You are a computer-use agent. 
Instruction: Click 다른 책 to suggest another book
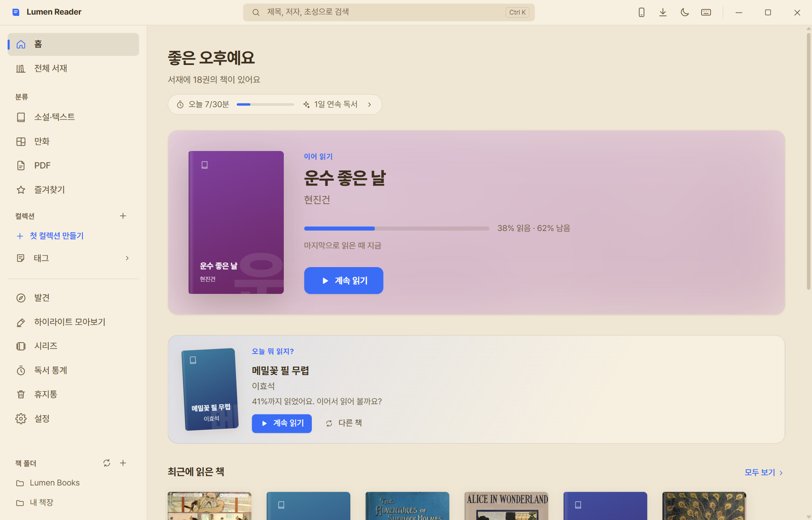pos(344,423)
